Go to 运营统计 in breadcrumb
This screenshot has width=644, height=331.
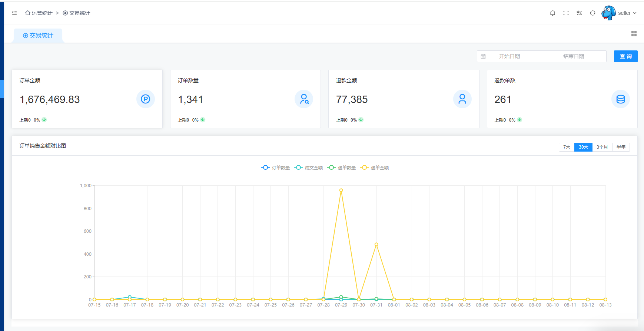coord(39,13)
